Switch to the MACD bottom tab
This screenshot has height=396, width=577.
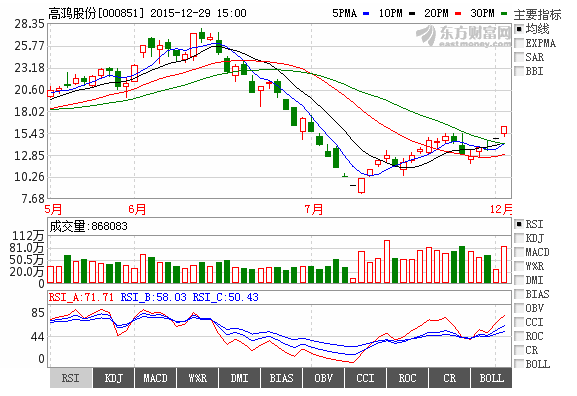tap(155, 378)
